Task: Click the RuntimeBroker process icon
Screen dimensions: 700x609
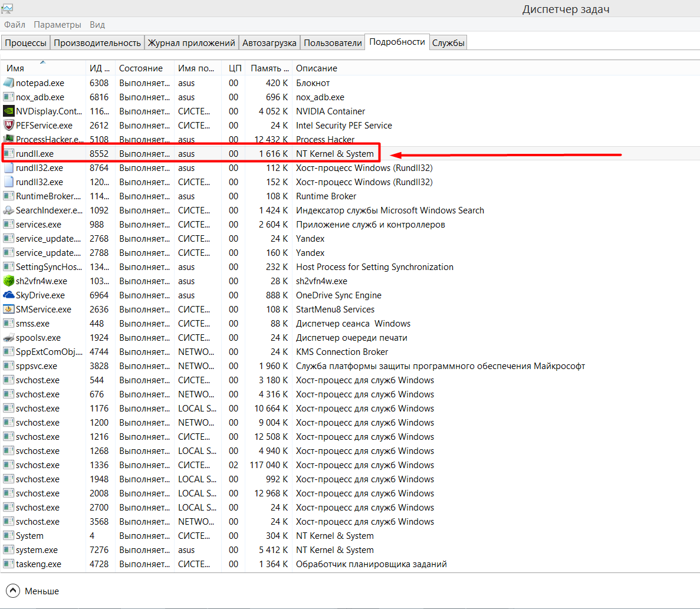Action: click(x=8, y=196)
